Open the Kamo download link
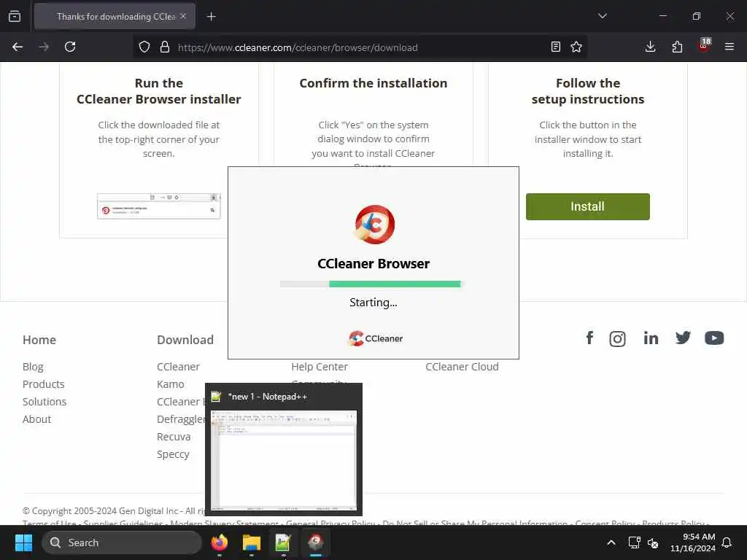The image size is (747, 560). [x=171, y=384]
